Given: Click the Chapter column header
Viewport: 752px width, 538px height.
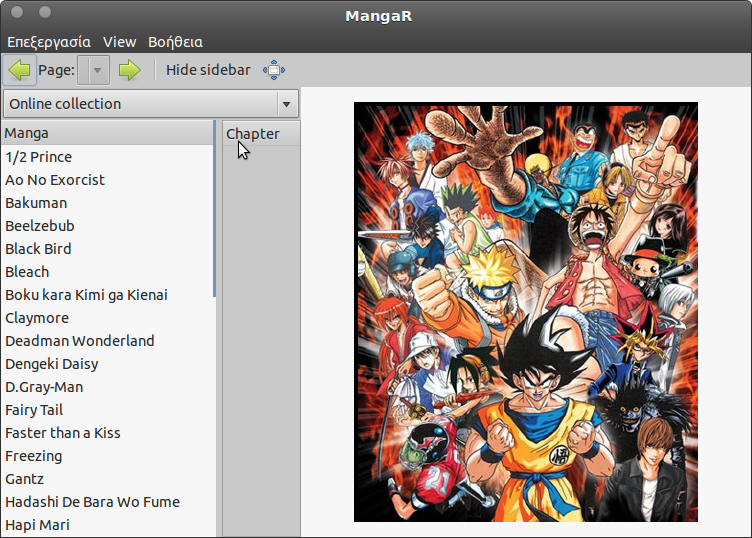Looking at the screenshot, I should tap(260, 134).
